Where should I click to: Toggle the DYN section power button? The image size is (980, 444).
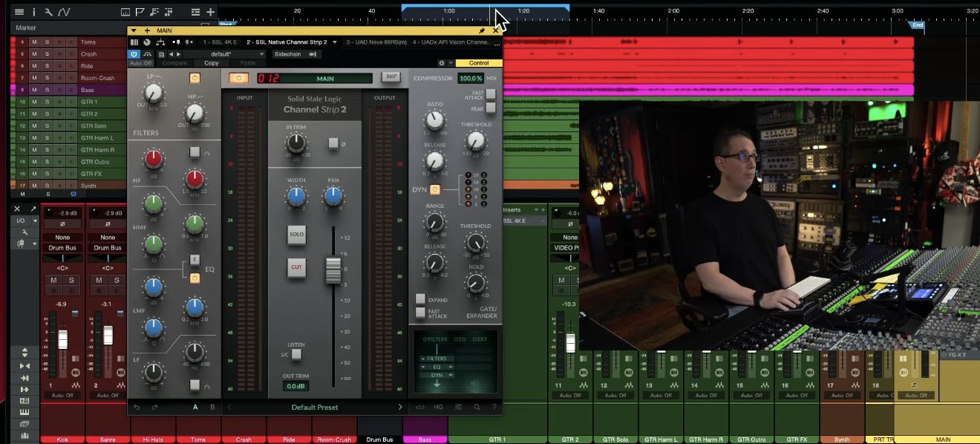click(x=435, y=190)
